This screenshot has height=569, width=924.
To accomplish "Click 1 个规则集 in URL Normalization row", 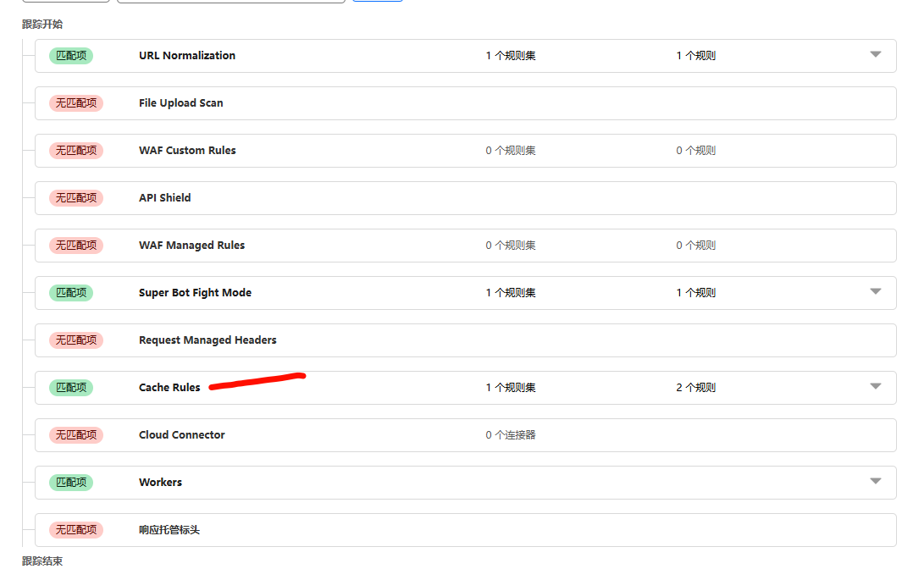I will coord(511,55).
